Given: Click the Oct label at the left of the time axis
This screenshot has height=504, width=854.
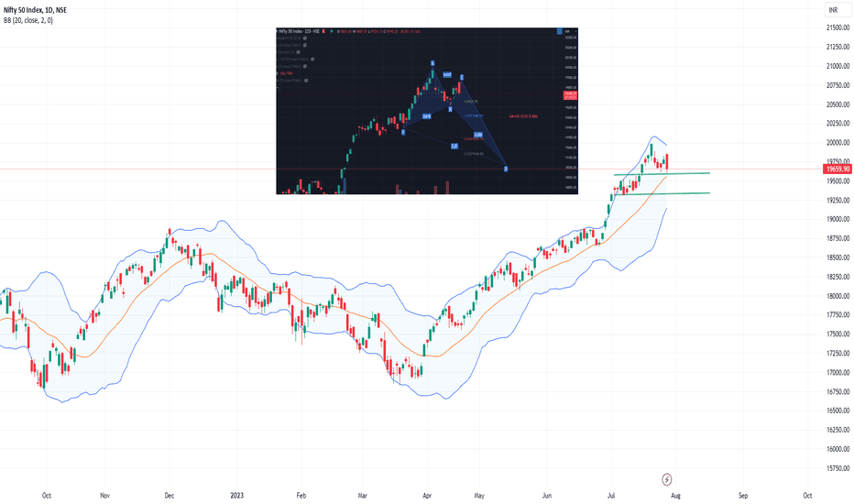Looking at the screenshot, I should pyautogui.click(x=47, y=496).
